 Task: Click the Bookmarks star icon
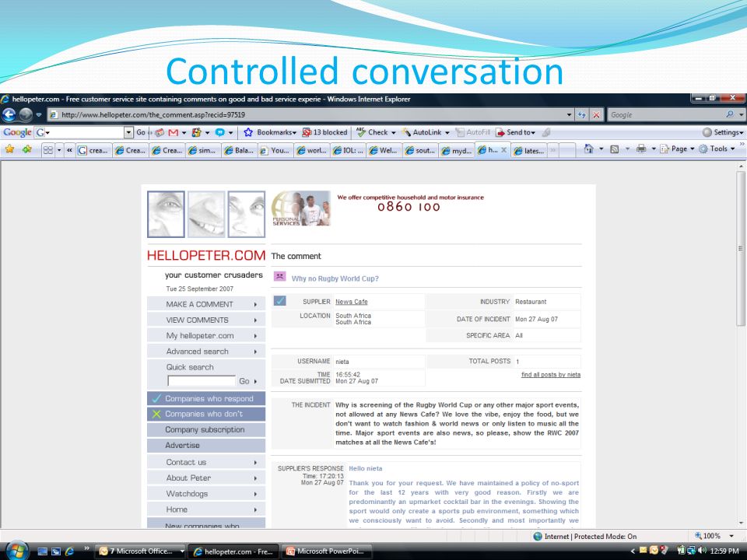[248, 132]
